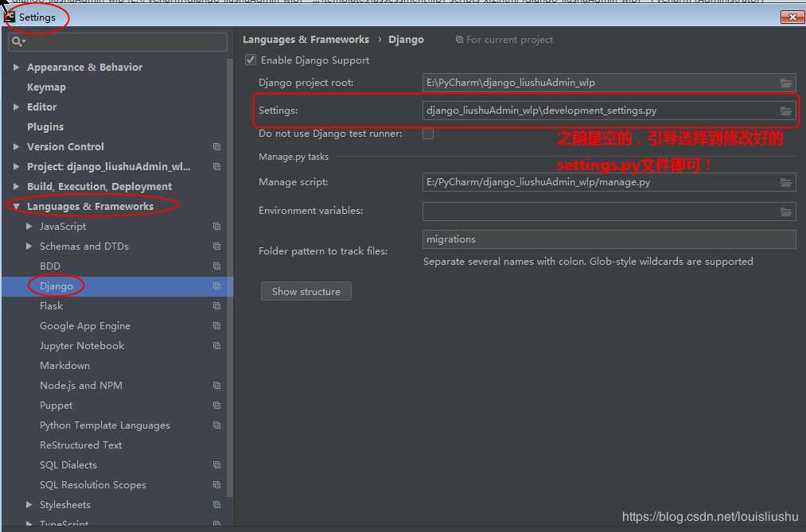Expand the Editor section
The height and width of the screenshot is (532, 806).
[x=16, y=107]
